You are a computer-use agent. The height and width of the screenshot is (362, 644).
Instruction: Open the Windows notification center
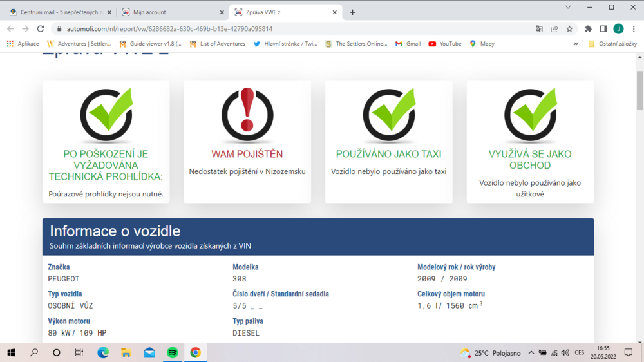pyautogui.click(x=629, y=352)
